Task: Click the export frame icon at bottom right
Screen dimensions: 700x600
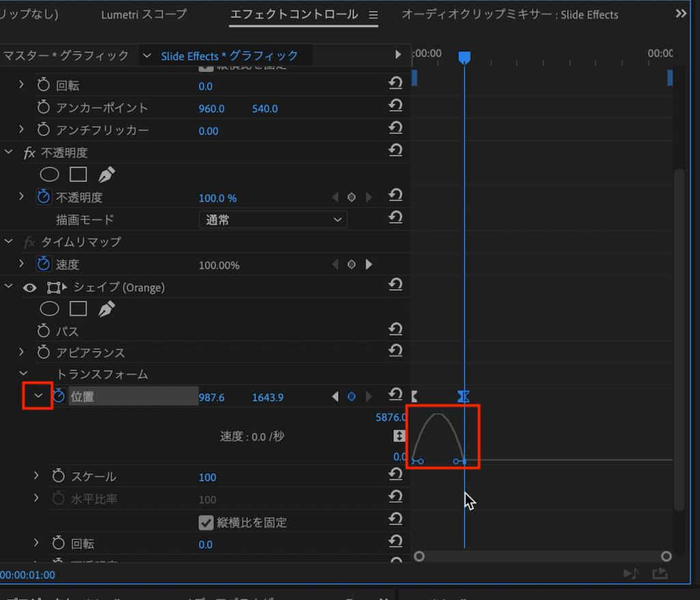Action: (x=660, y=573)
